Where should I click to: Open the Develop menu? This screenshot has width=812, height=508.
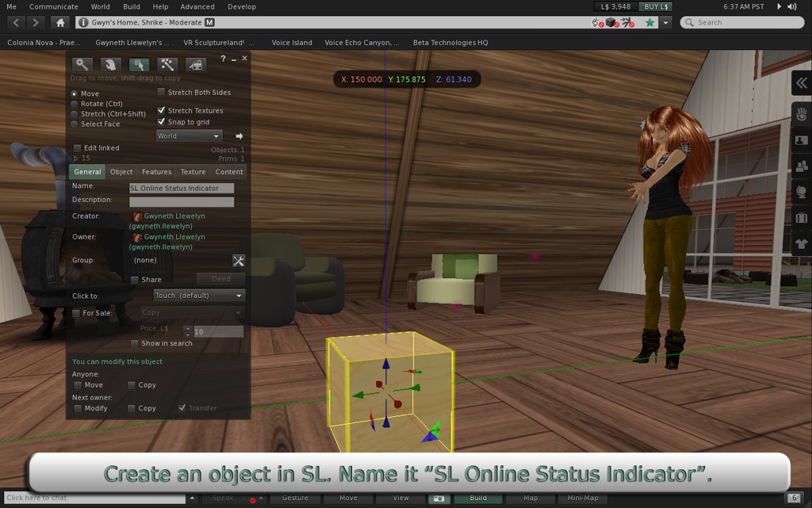(x=242, y=6)
